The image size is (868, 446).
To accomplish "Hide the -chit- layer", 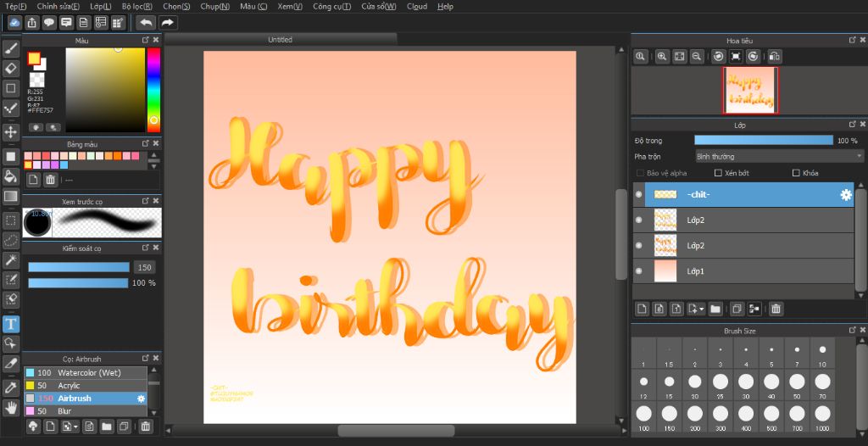I will coord(639,194).
